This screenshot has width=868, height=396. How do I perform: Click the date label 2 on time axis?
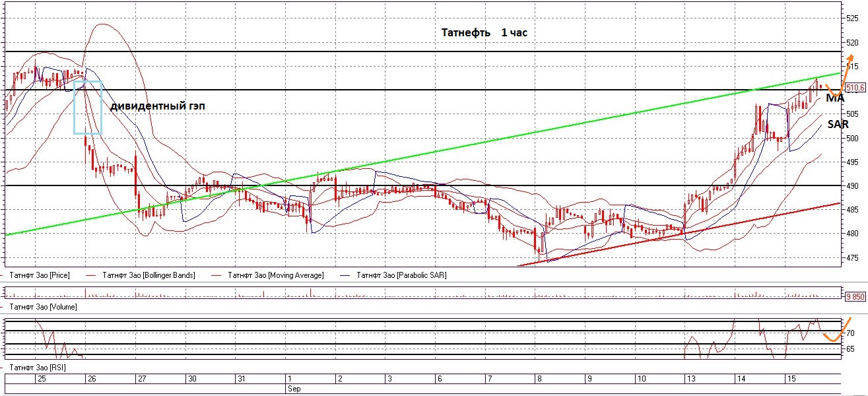[x=339, y=379]
